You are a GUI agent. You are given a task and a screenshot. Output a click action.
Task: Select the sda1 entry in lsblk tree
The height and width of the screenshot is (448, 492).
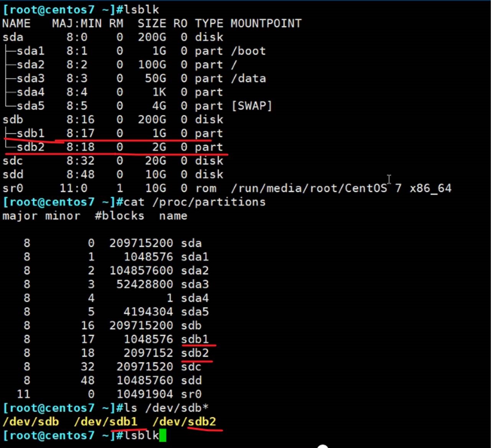[30, 51]
